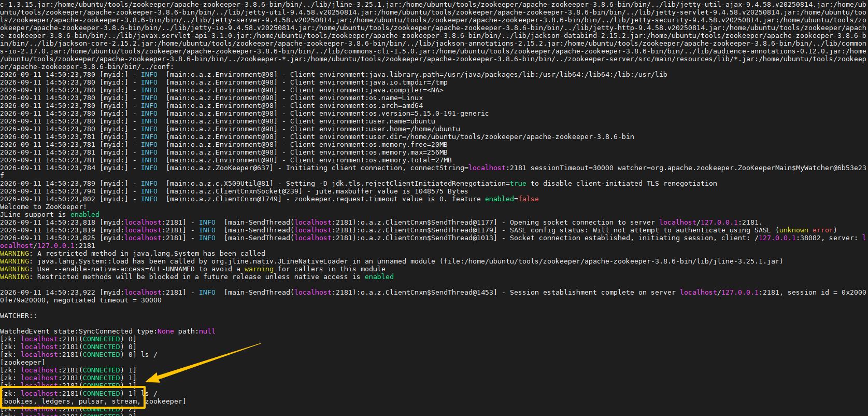Click the standalone [zookeeper] output line
Image resolution: width=868 pixels, height=416 pixels.
pyautogui.click(x=23, y=363)
